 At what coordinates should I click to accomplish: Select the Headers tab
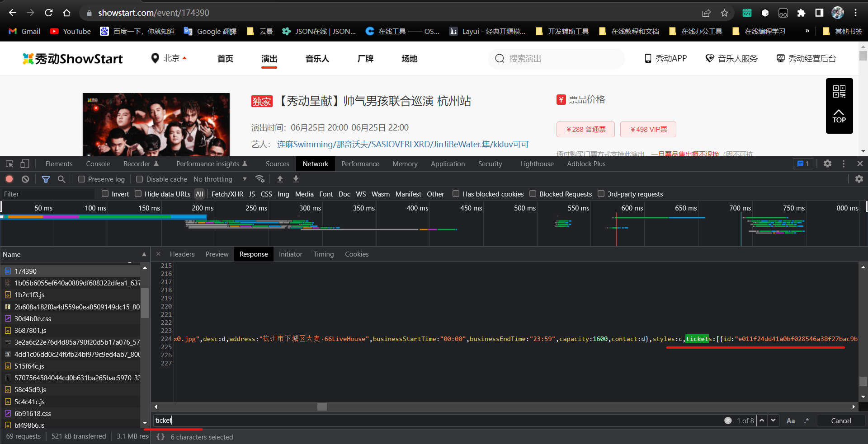tap(182, 254)
